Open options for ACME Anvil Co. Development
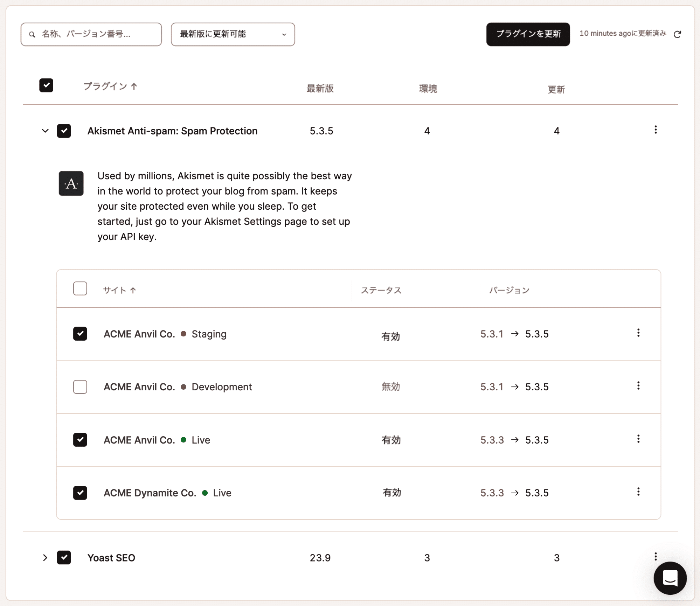The width and height of the screenshot is (700, 606). click(x=638, y=386)
